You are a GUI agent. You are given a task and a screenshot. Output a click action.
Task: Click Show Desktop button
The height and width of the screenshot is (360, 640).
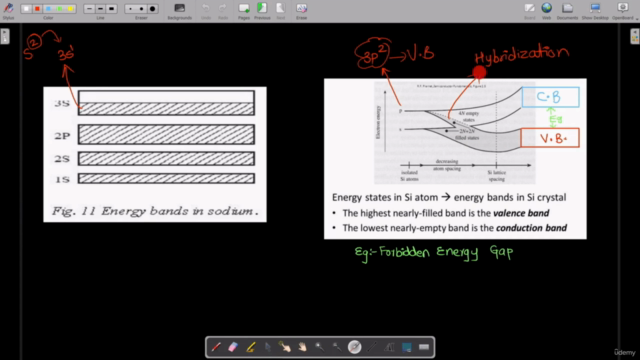pyautogui.click(x=595, y=10)
